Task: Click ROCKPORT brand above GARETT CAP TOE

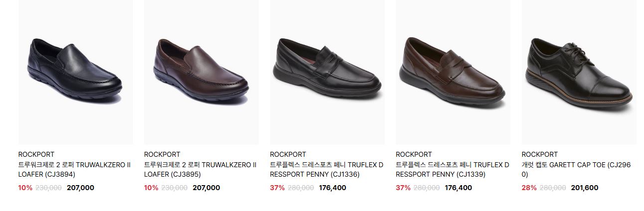Action: 540,154
